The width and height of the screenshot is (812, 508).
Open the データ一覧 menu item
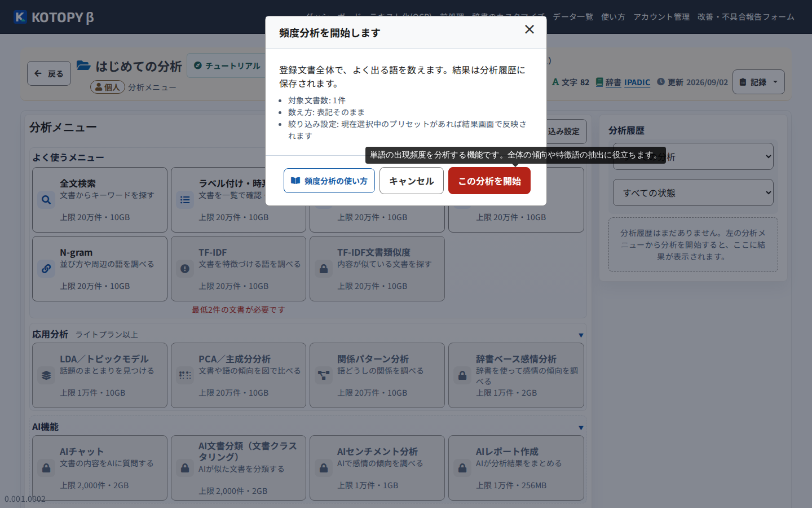point(573,17)
